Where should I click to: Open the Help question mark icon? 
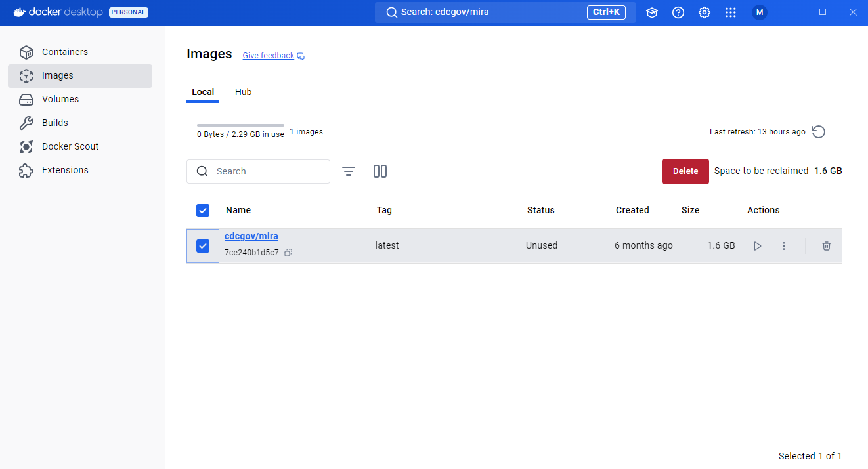(x=678, y=12)
